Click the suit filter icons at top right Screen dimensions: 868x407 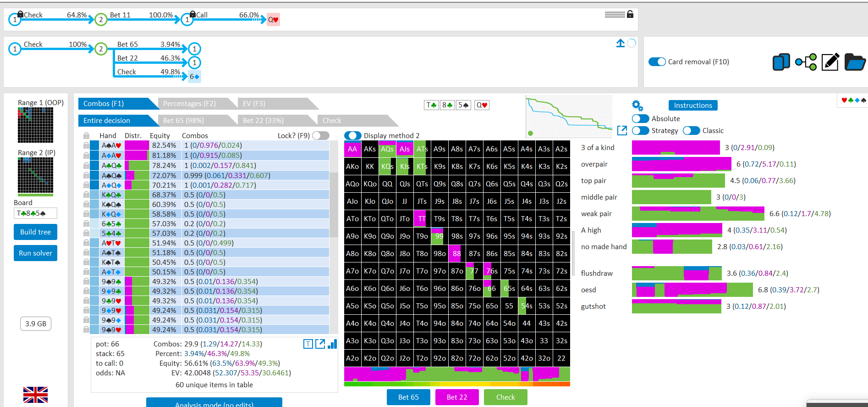pos(854,100)
